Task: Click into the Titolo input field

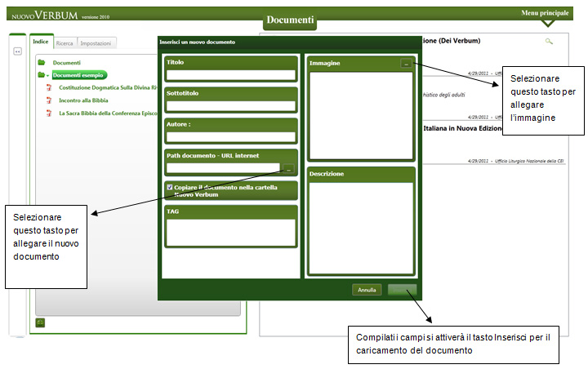Action: (229, 75)
